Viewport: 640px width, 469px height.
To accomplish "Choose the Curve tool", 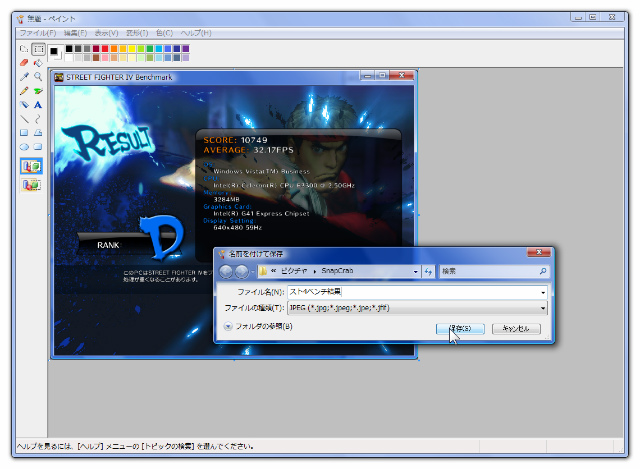I will tap(38, 119).
